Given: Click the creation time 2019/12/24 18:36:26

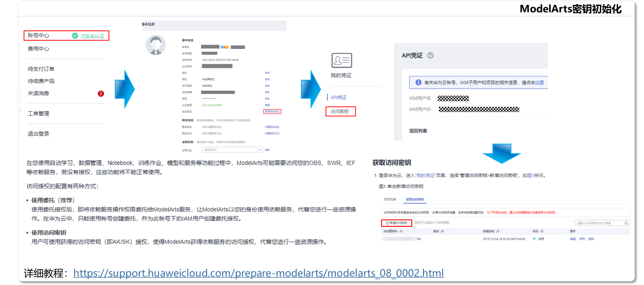Looking at the screenshot, I should point(504,239).
